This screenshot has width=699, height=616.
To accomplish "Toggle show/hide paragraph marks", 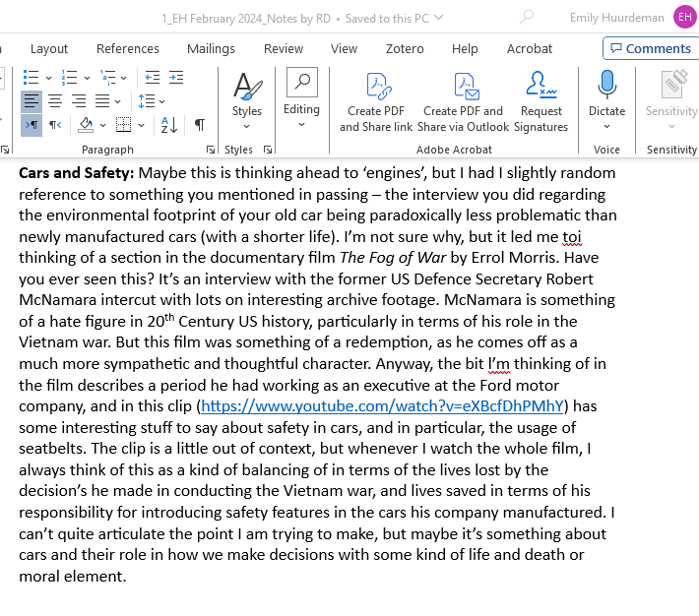I will pos(200,124).
